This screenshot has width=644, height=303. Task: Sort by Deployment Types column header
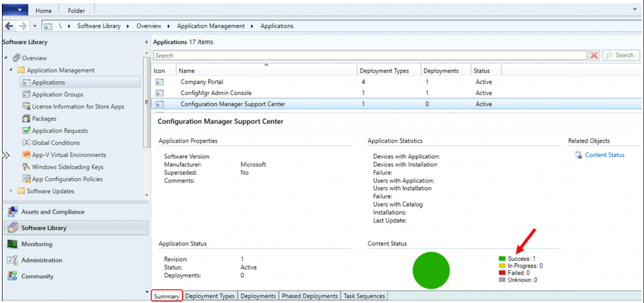pos(389,71)
